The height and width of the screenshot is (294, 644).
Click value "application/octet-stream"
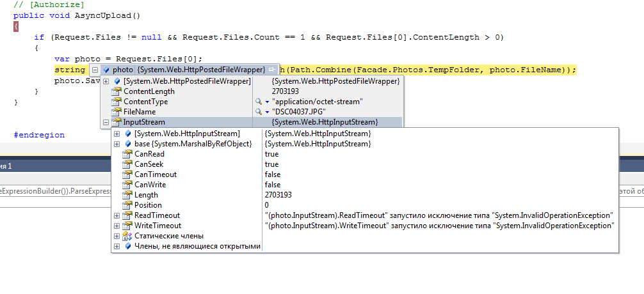point(318,102)
